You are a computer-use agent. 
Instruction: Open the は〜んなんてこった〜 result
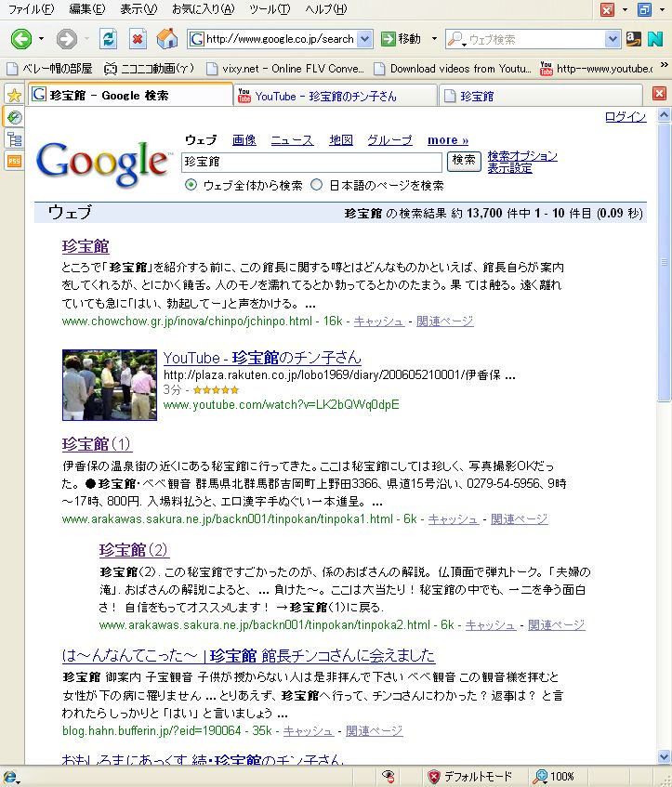coord(248,655)
